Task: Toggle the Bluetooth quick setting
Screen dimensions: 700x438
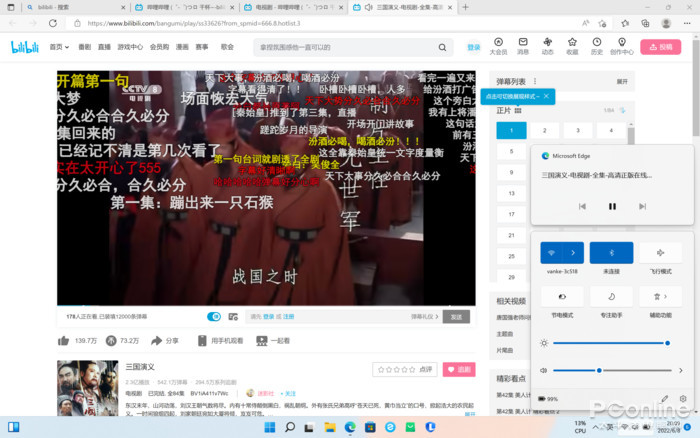Action: click(611, 253)
